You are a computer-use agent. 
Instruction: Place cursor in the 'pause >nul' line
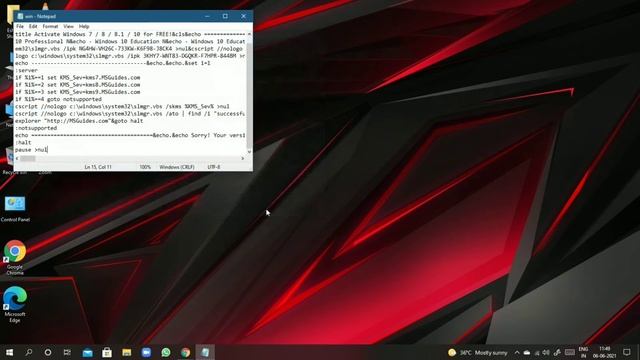31,150
